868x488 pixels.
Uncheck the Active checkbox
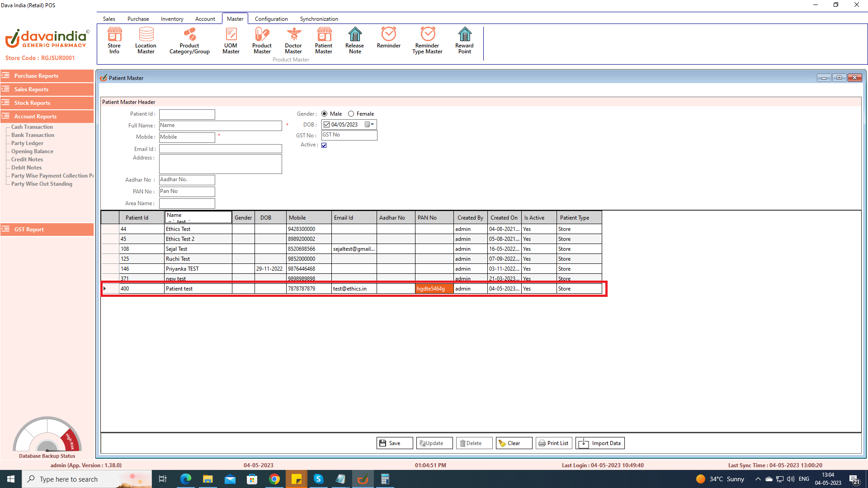pos(324,145)
